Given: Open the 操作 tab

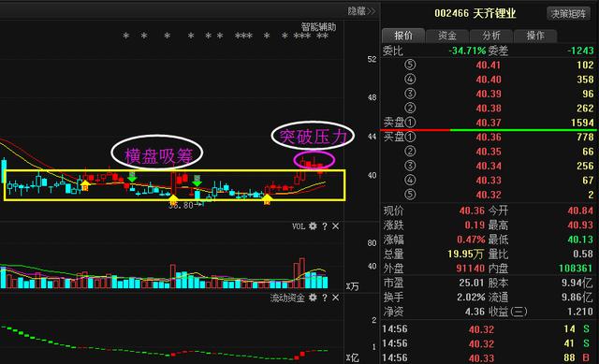Looking at the screenshot, I should click(x=535, y=36).
